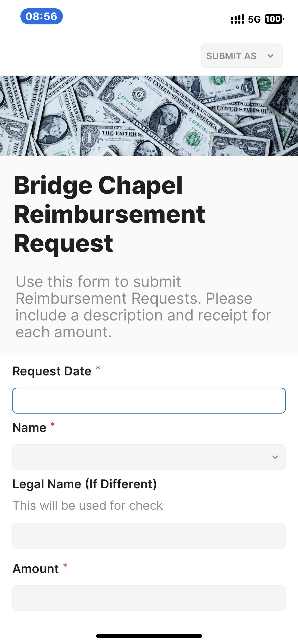Tap the dollar bills banner image
Image resolution: width=298 pixels, height=644 pixels.
(x=149, y=116)
